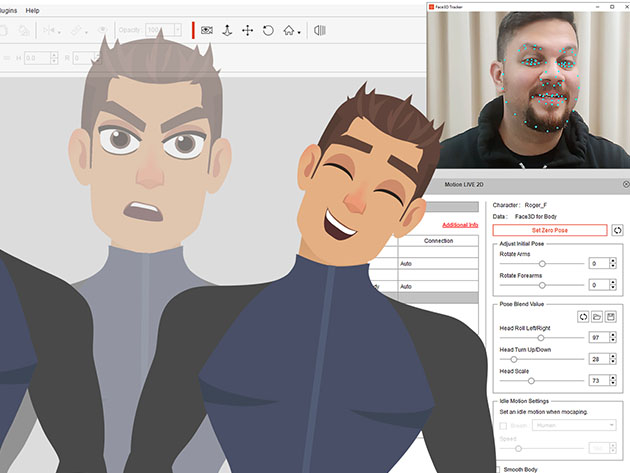Click the Head Scale value field showing 73
The width and height of the screenshot is (630, 473).
(599, 380)
